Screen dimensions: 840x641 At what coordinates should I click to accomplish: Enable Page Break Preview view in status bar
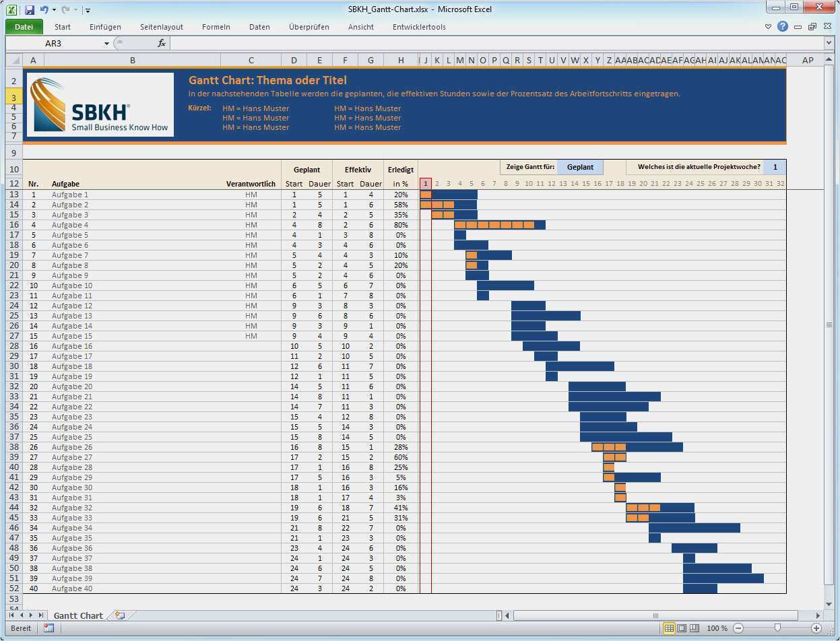click(694, 628)
